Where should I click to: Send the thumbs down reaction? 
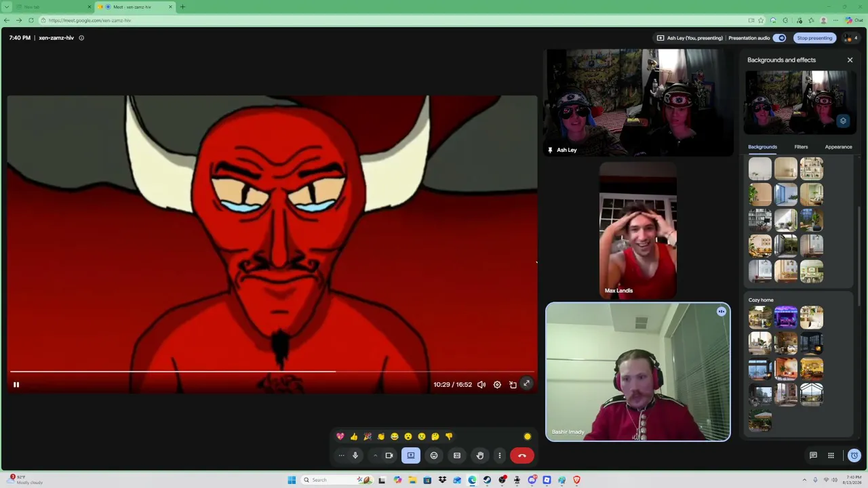[449, 436]
